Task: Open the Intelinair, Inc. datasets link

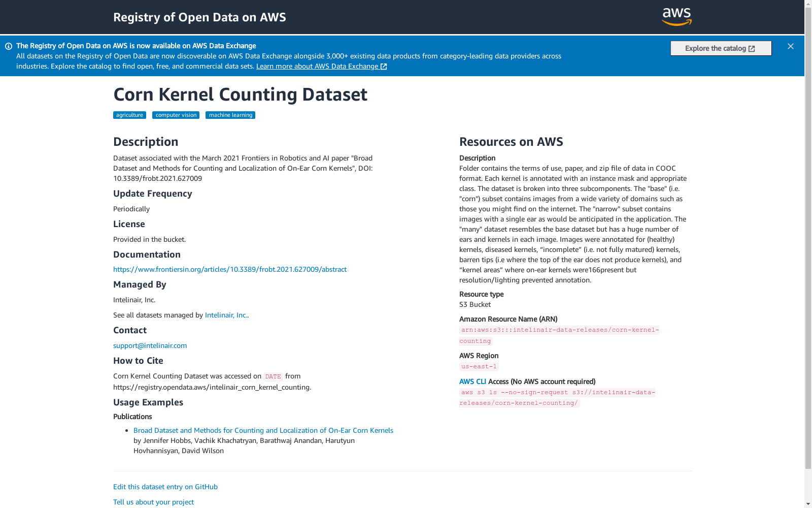Action: click(226, 315)
